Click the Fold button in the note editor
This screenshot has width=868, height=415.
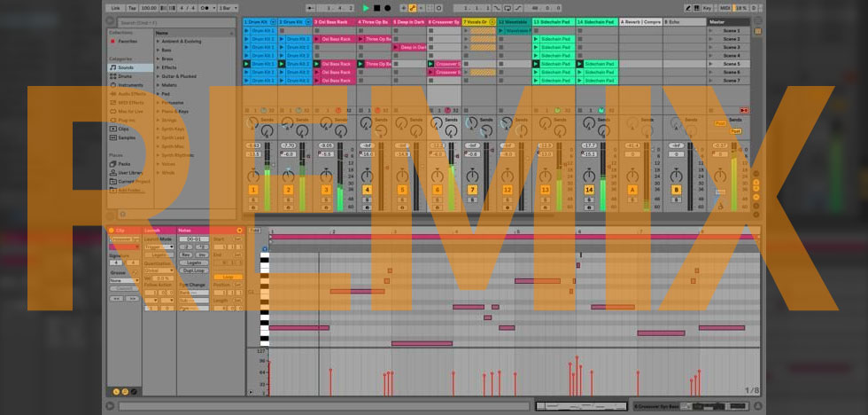pyautogui.click(x=254, y=230)
